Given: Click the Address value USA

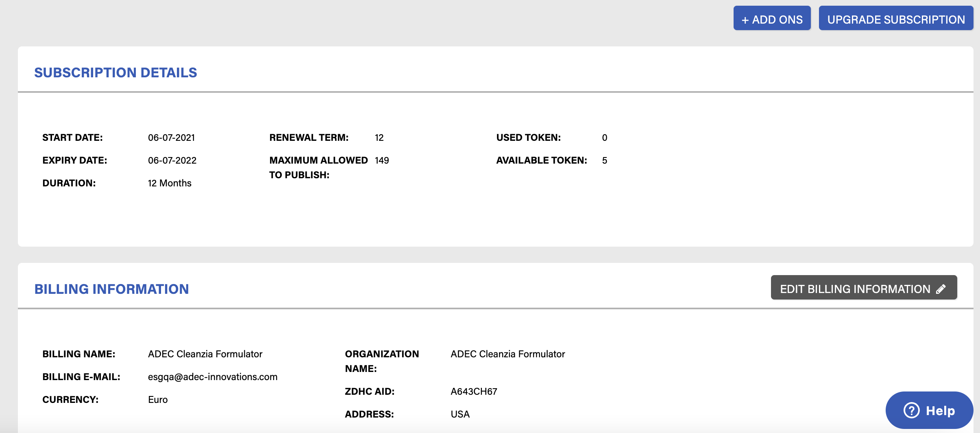Looking at the screenshot, I should point(460,414).
